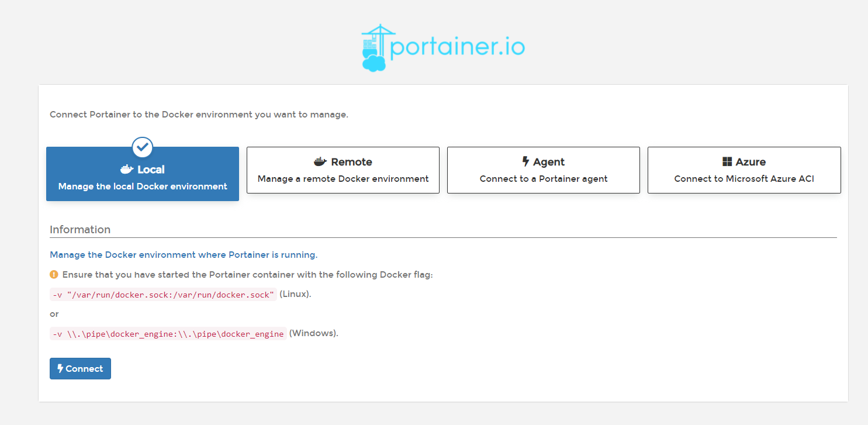The height and width of the screenshot is (425, 868).
Task: Click the Information section heading
Action: [80, 229]
